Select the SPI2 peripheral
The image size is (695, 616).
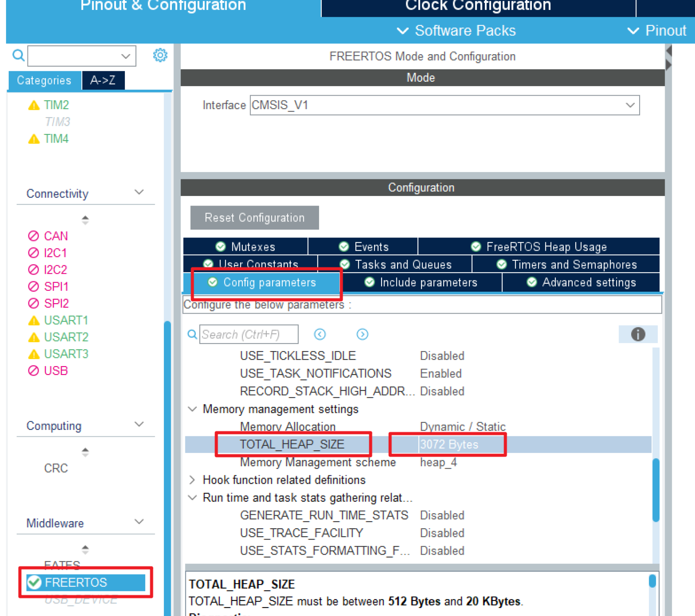[48, 303]
